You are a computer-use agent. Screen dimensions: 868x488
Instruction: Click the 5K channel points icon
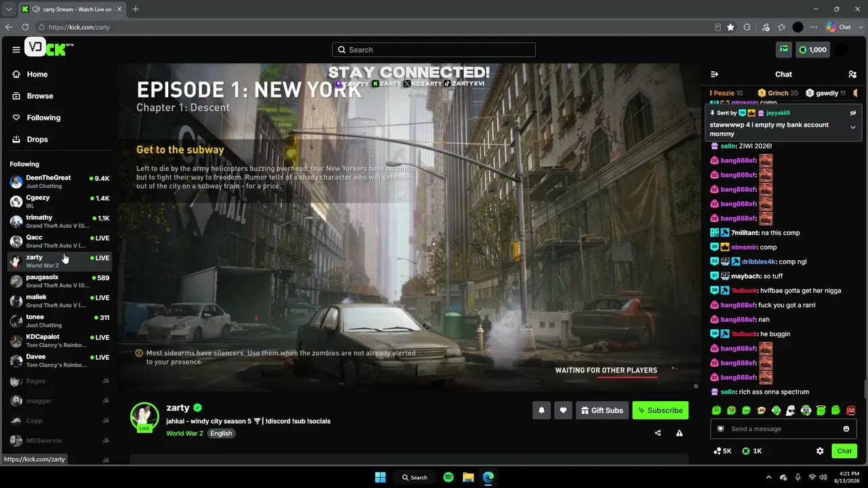722,451
